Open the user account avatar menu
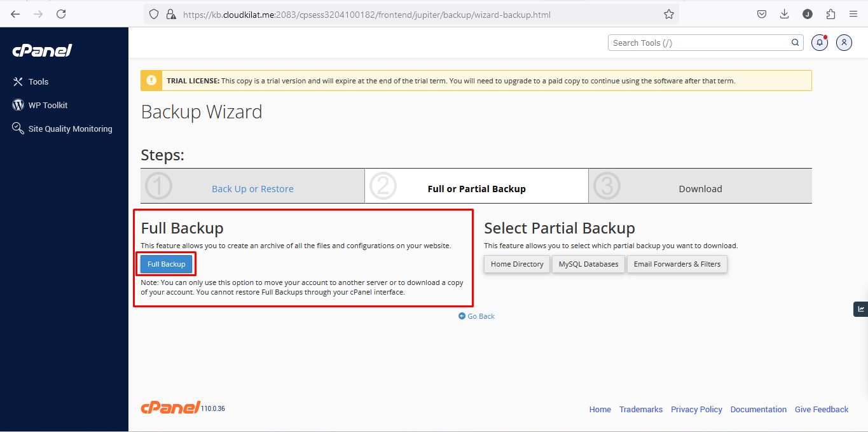868x432 pixels. (844, 43)
